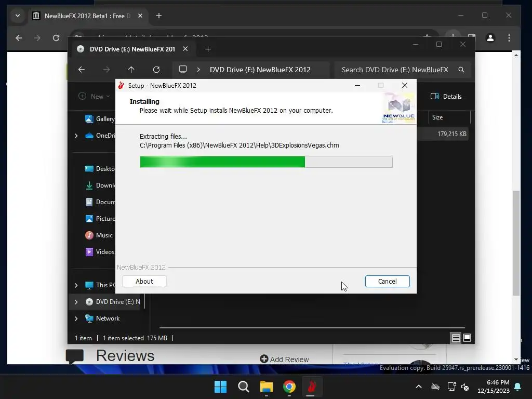Open the Documents folder in sidebar

(100, 202)
